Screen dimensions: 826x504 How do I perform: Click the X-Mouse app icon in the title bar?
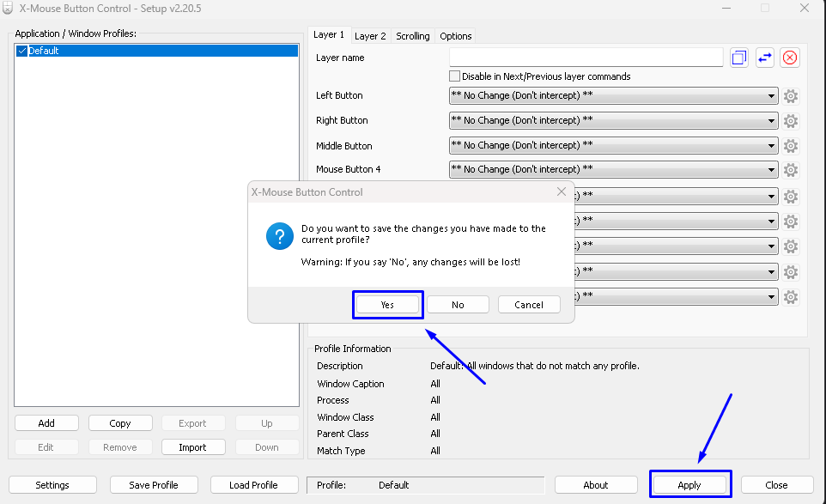(x=8, y=8)
